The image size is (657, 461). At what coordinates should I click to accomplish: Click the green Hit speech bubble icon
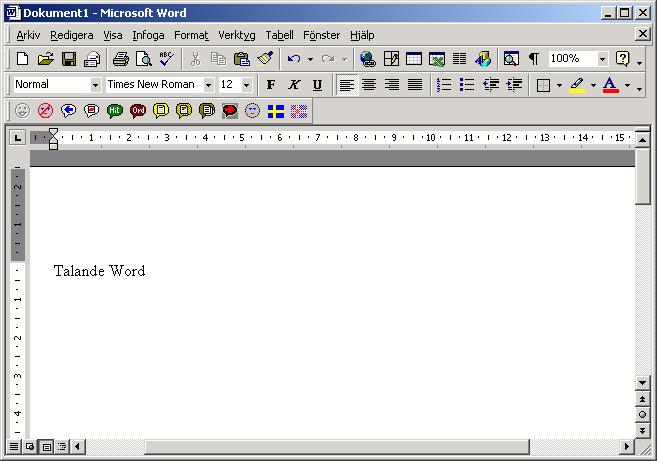pyautogui.click(x=114, y=111)
